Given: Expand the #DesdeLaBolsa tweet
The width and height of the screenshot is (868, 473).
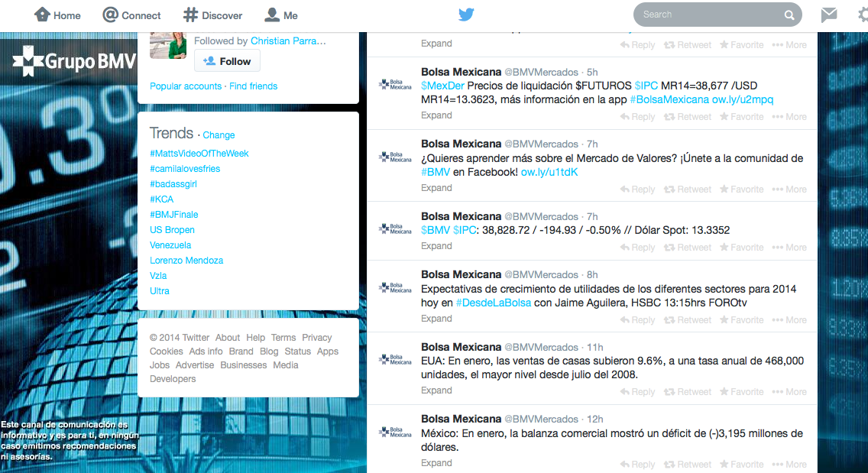Looking at the screenshot, I should tap(436, 319).
